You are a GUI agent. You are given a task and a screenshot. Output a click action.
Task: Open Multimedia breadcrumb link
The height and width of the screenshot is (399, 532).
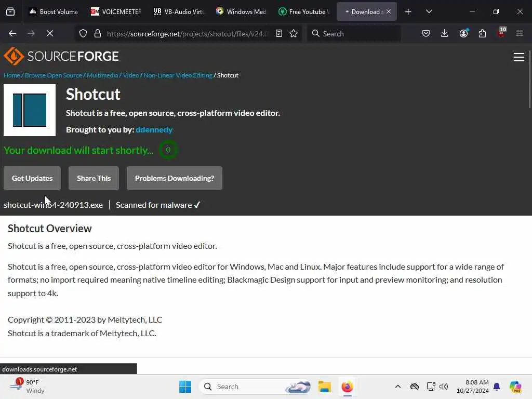(x=102, y=75)
